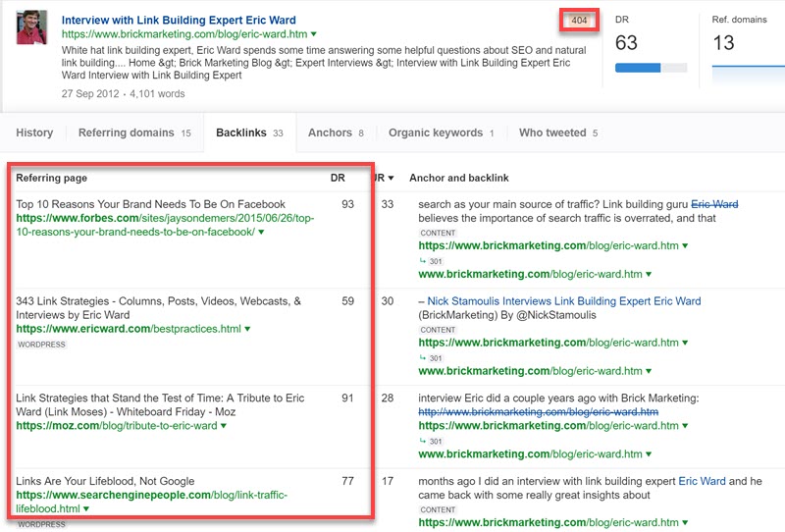The image size is (785, 532).
Task: Click the DR value 91 for moz.com
Action: (347, 398)
